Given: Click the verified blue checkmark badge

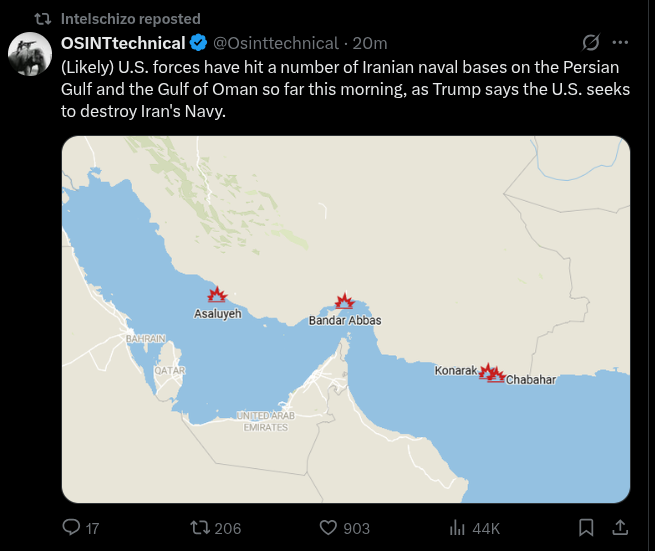Looking at the screenshot, I should (199, 43).
